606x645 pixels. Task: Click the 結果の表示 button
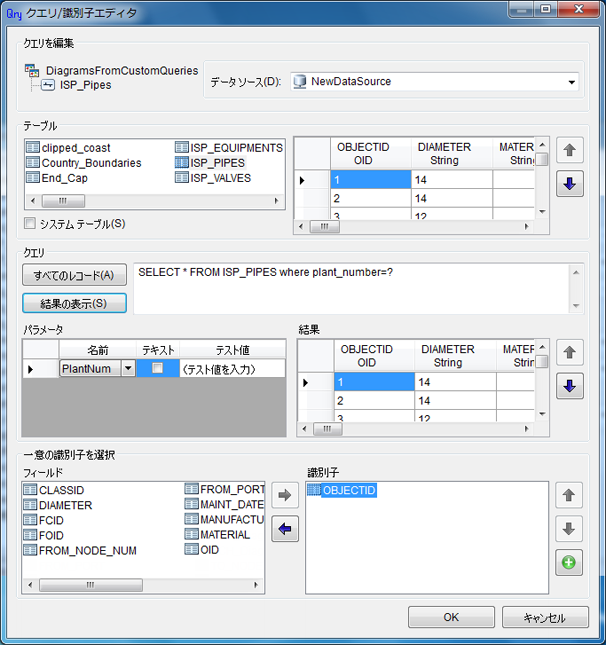point(74,303)
